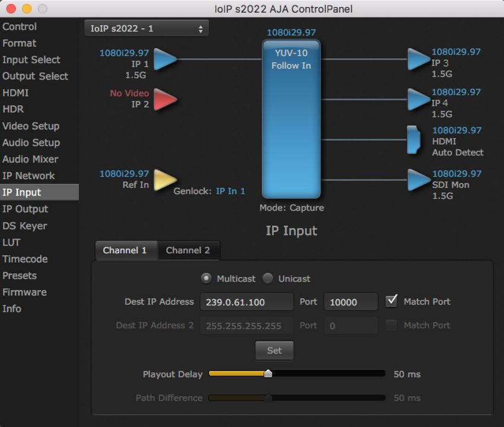
Task: Click the red IP 2 No Video triangle
Action: click(165, 100)
